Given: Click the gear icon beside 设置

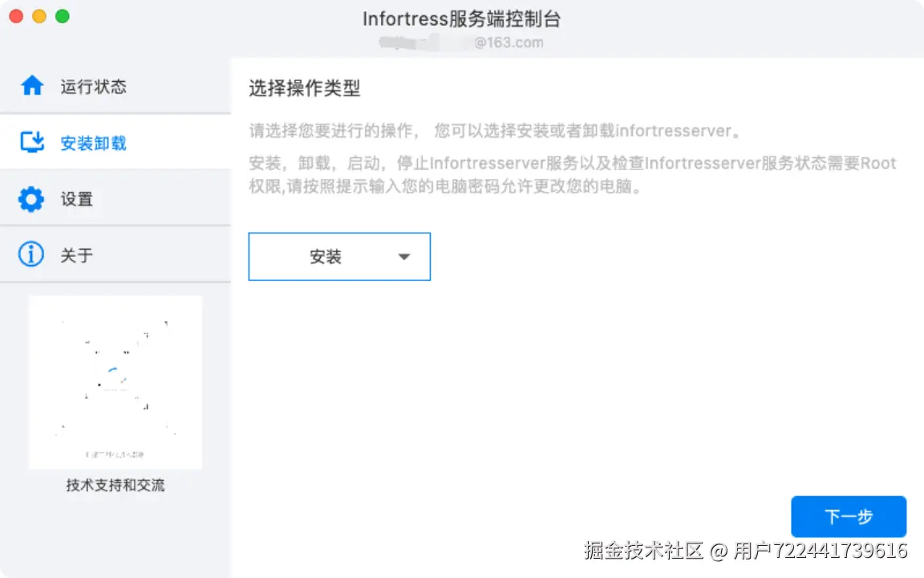Looking at the screenshot, I should click(x=31, y=199).
